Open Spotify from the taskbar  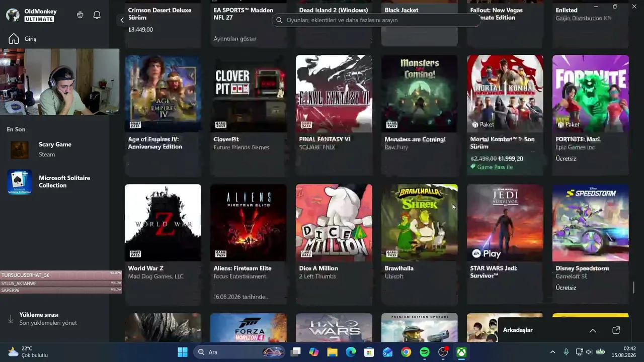[424, 352]
